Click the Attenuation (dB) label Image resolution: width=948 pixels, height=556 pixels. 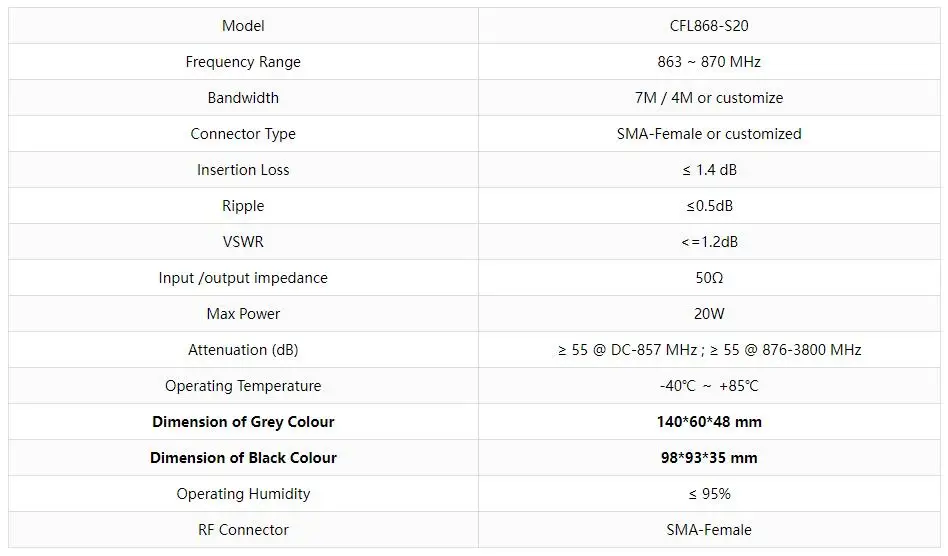pyautogui.click(x=243, y=350)
